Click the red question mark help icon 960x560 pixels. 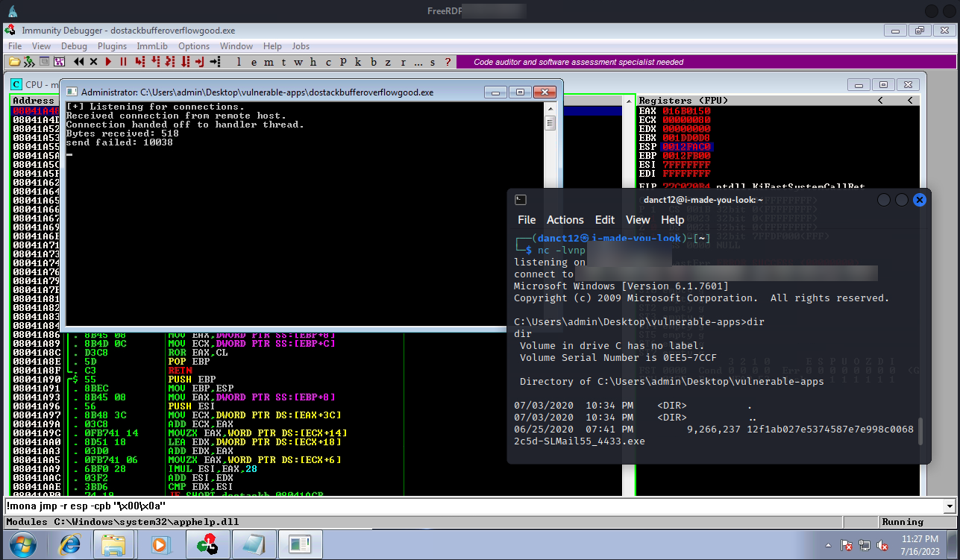(x=448, y=62)
